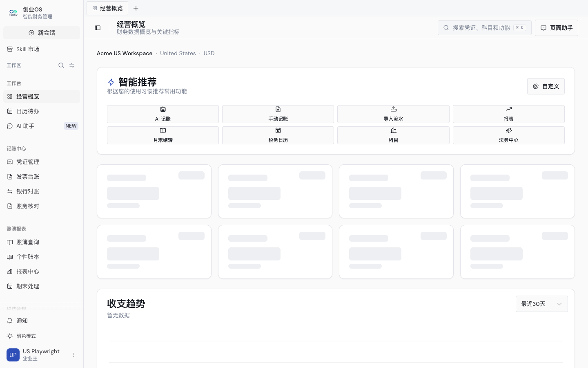
Task: Open 凭证管理 in the sidebar
Action: pos(42,162)
